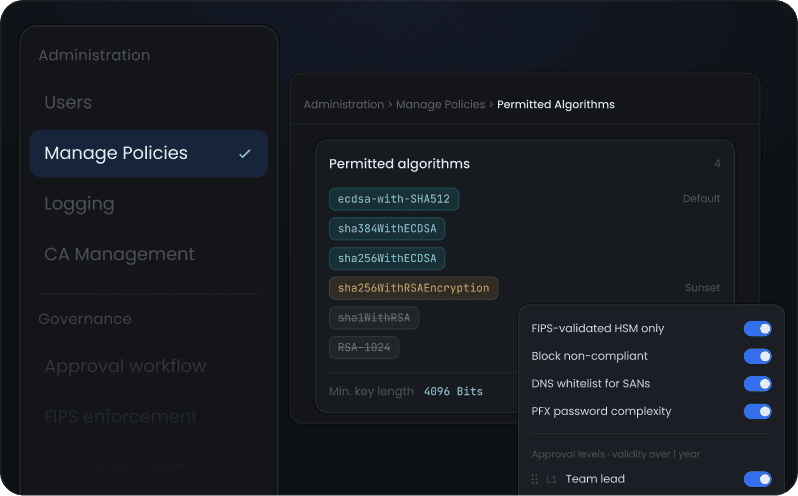Select the sha256WithECDSA algorithm tag

point(387,258)
